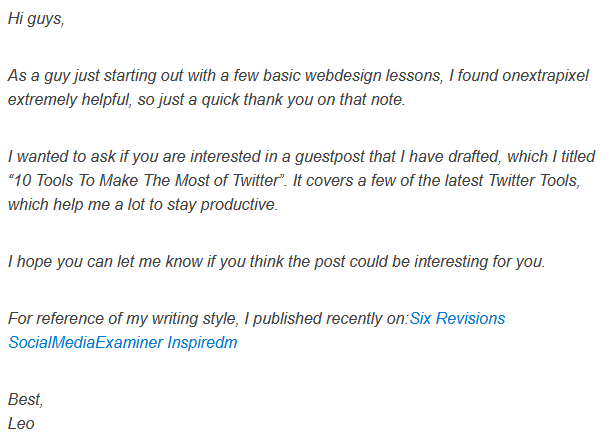Open the Six Revisions link
The height and width of the screenshot is (447, 615).
(458, 319)
